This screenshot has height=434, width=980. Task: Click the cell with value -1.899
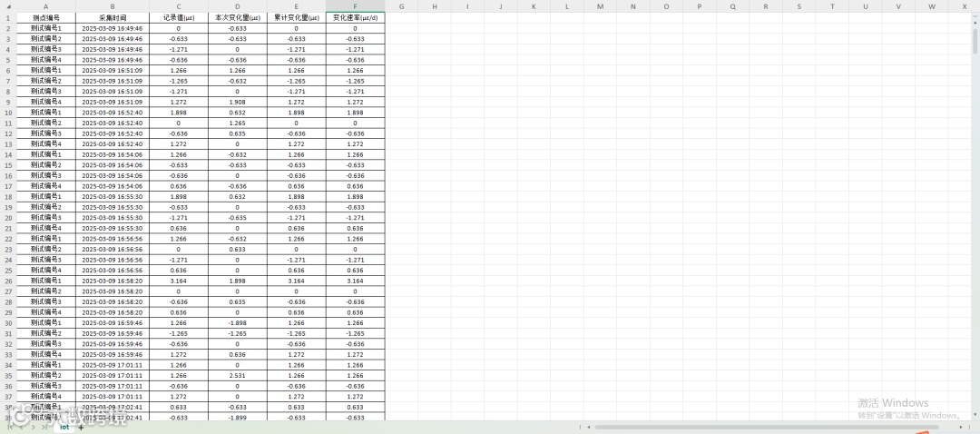[x=238, y=417]
